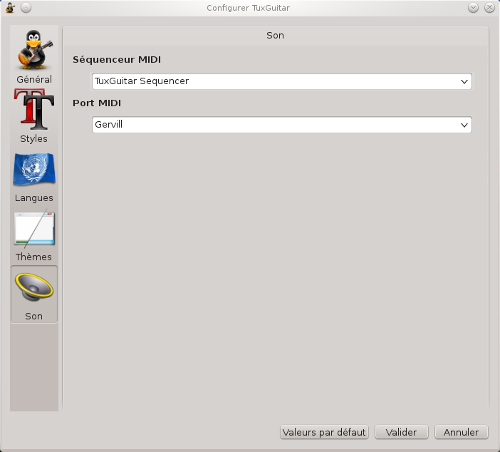
Task: Cancel the dialog with Annuler
Action: (x=461, y=432)
